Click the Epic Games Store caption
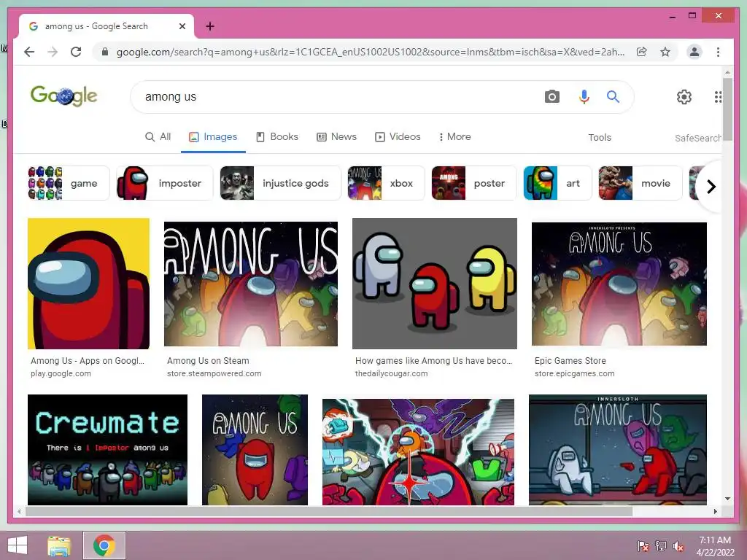 (570, 361)
